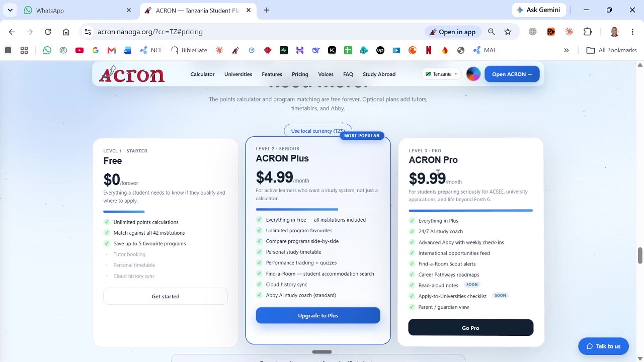644x362 pixels.
Task: Open the Crunchyroll bookmark icon
Action: click(x=413, y=50)
